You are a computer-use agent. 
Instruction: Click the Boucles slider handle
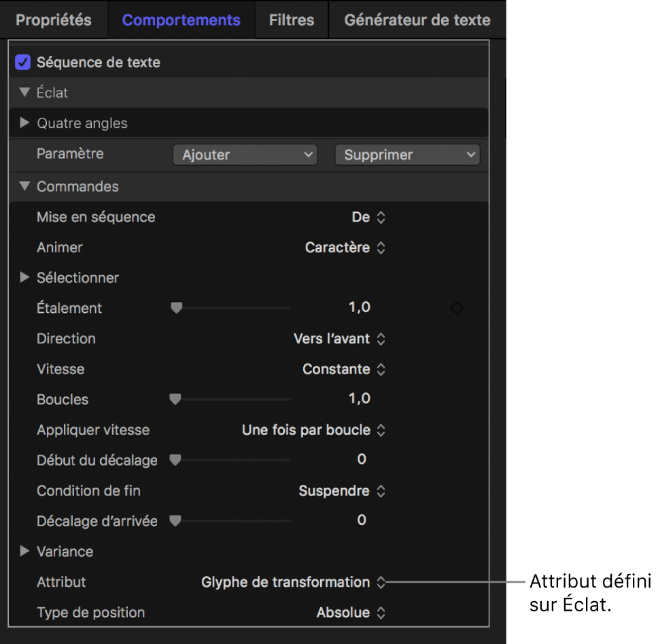click(175, 399)
